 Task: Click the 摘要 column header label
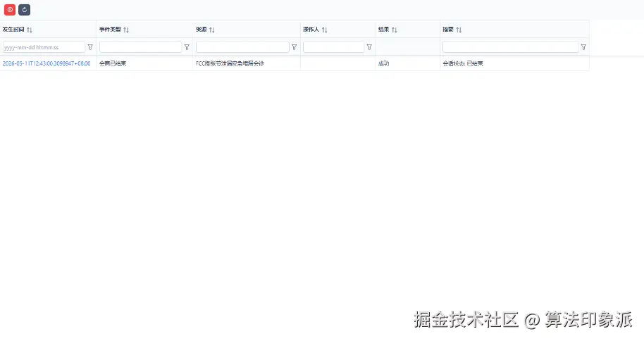coord(448,30)
